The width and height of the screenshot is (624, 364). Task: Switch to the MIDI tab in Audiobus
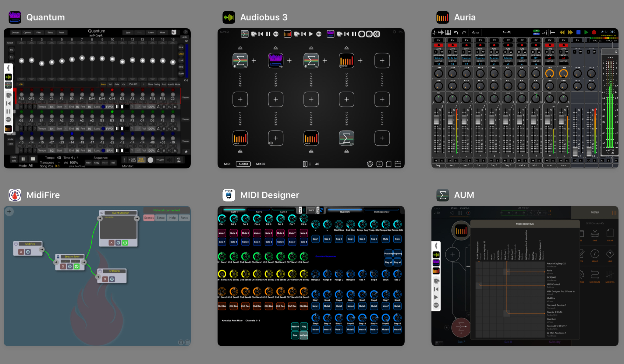(227, 164)
